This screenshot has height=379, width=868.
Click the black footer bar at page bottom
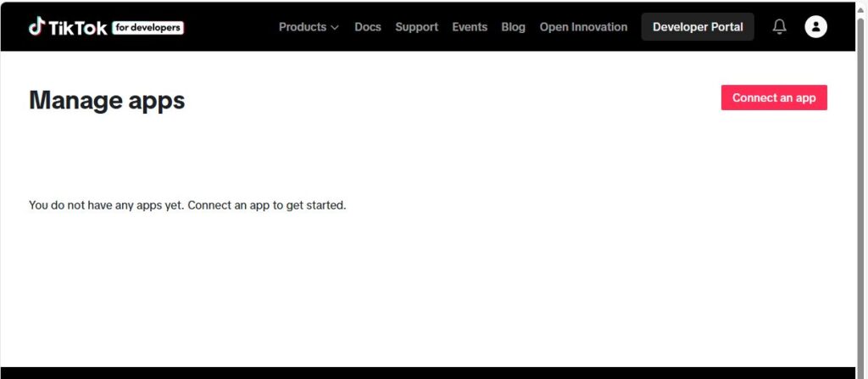coord(424,373)
